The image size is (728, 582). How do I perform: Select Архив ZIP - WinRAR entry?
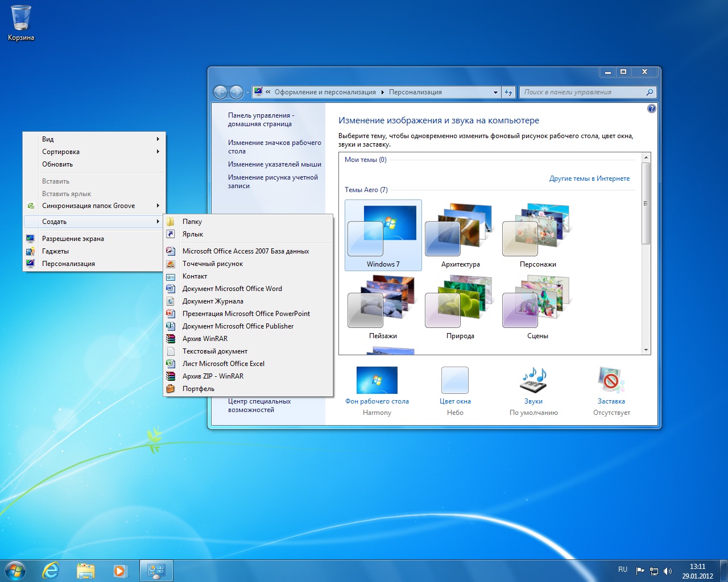point(247,376)
